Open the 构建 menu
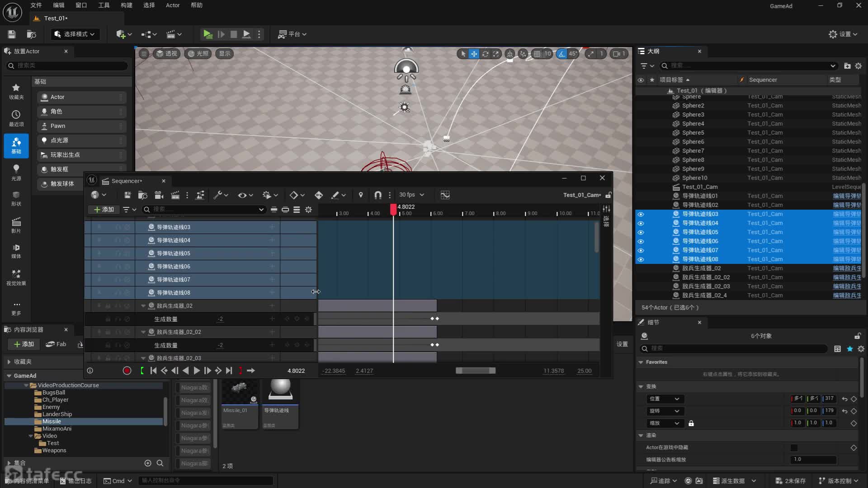Viewport: 868px width, 488px height. (x=127, y=5)
